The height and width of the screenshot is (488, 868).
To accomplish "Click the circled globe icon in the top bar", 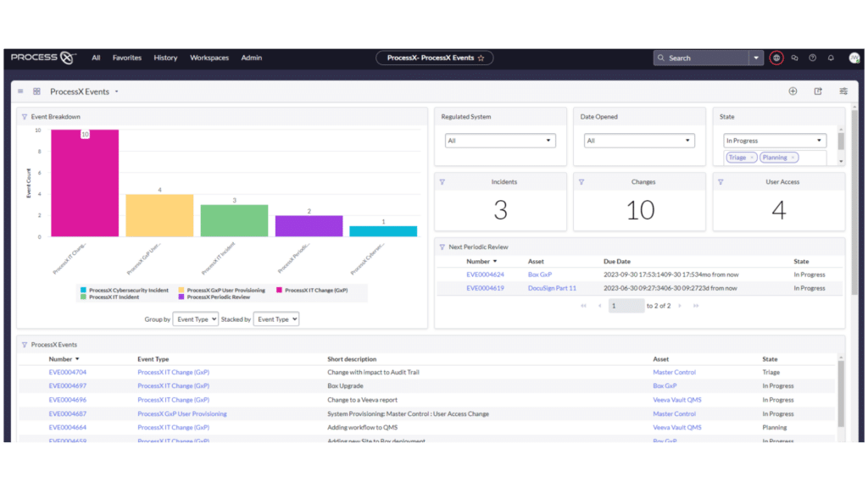I will pyautogui.click(x=776, y=58).
